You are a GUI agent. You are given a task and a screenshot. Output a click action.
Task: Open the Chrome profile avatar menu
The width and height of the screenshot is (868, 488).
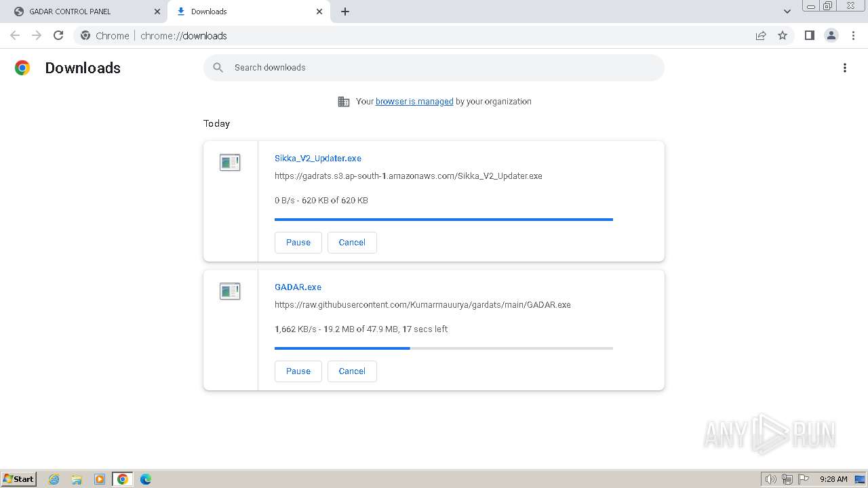831,35
